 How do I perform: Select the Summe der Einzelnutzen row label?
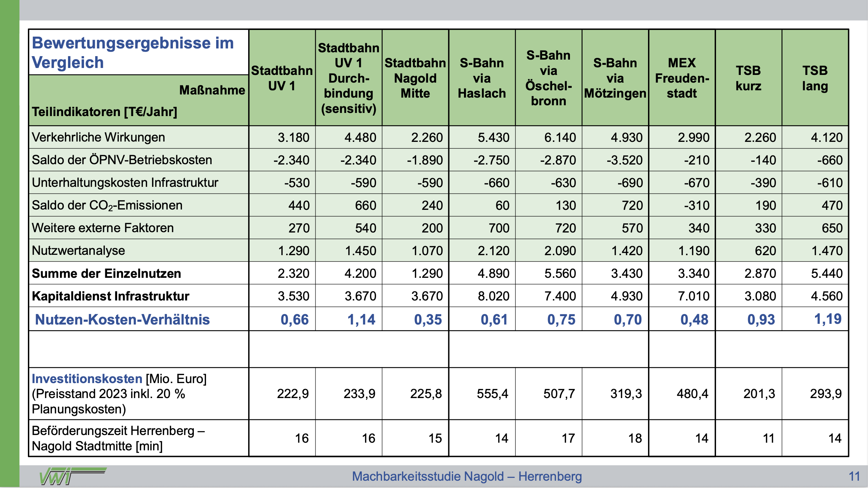coord(106,273)
